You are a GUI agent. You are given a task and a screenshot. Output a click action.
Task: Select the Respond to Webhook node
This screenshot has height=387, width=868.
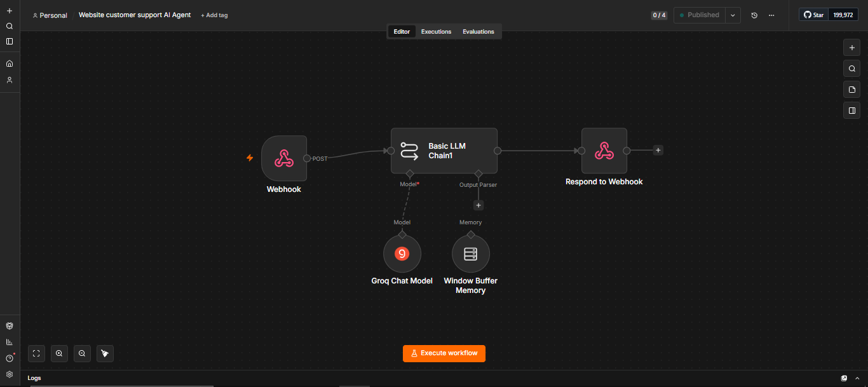[604, 151]
